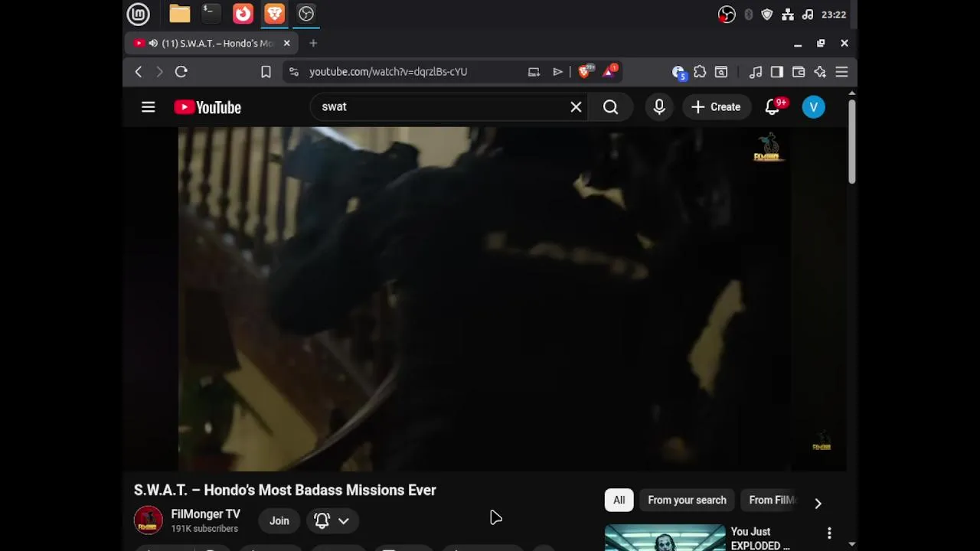Click the page vertical scrollbar thumb
This screenshot has width=980, height=551.
coord(852,141)
